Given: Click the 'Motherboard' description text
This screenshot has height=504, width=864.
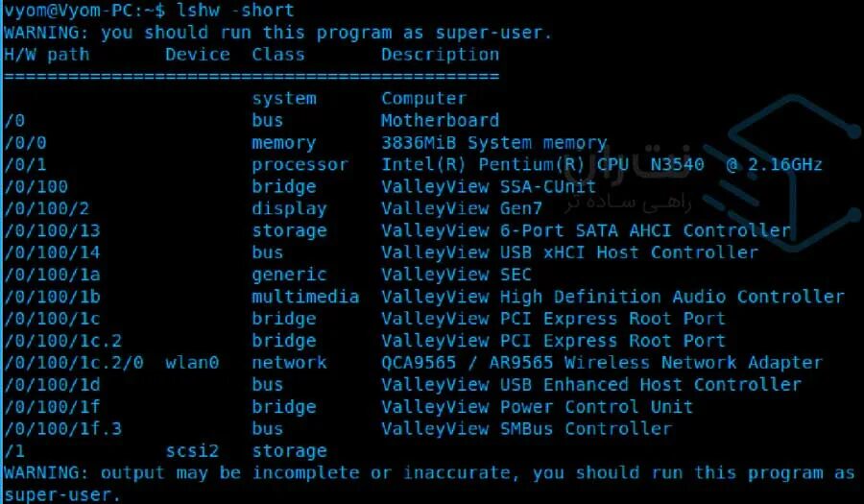Looking at the screenshot, I should click(440, 121).
